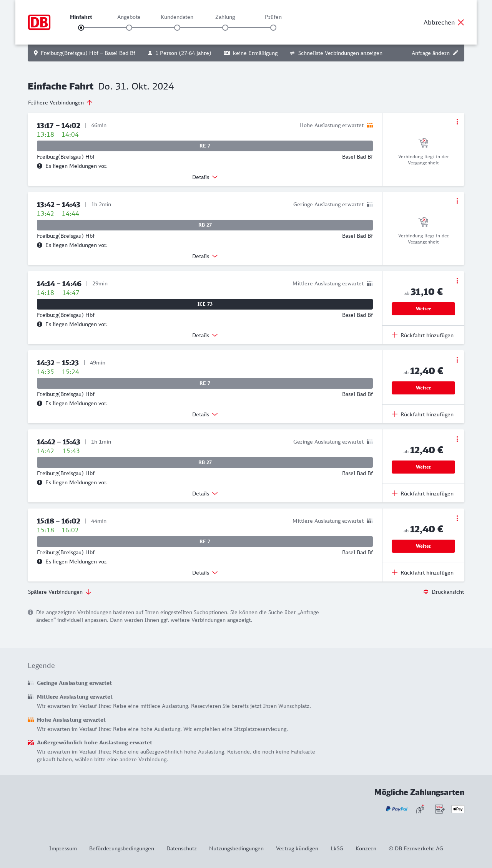Show earlier connections (Frühere Verbindungen)
The height and width of the screenshot is (868, 492).
tap(60, 103)
